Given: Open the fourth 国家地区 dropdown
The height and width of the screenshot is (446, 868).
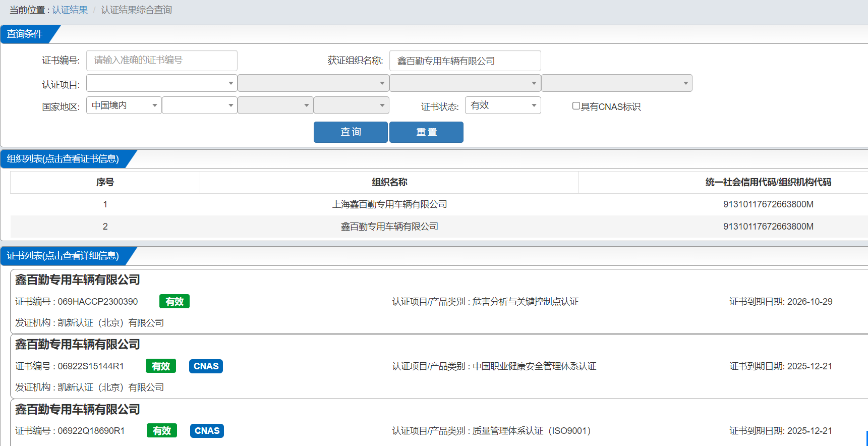Looking at the screenshot, I should pyautogui.click(x=352, y=105).
